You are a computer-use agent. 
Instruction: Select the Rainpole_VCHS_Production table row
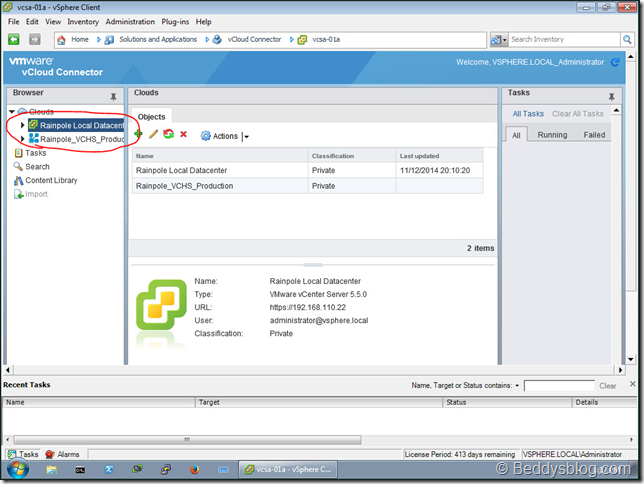[x=307, y=186]
